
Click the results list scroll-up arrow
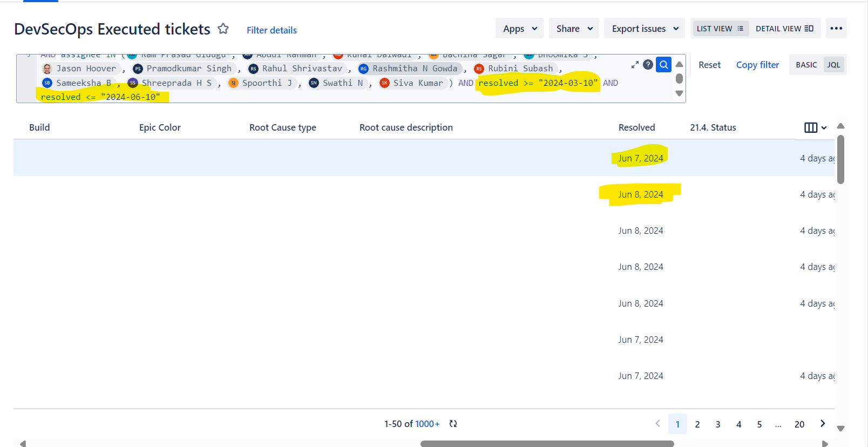click(x=840, y=126)
